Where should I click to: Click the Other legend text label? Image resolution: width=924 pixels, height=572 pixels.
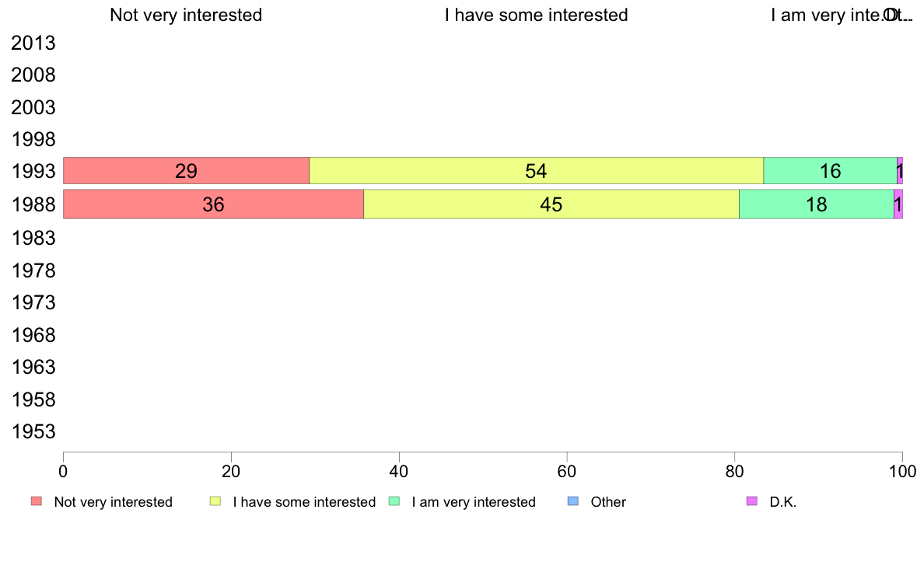608,502
